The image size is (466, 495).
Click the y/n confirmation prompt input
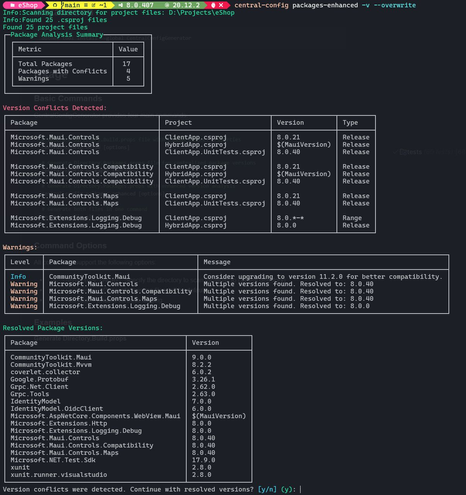301,489
